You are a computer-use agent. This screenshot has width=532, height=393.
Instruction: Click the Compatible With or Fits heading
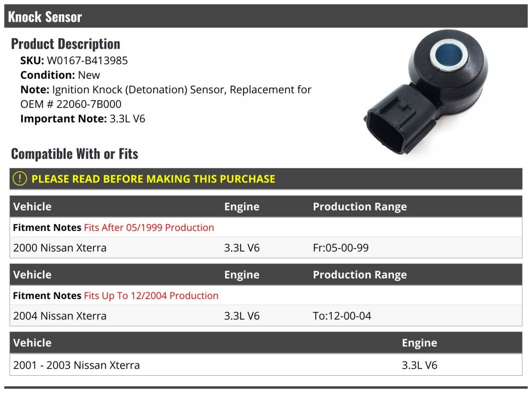[x=74, y=154]
